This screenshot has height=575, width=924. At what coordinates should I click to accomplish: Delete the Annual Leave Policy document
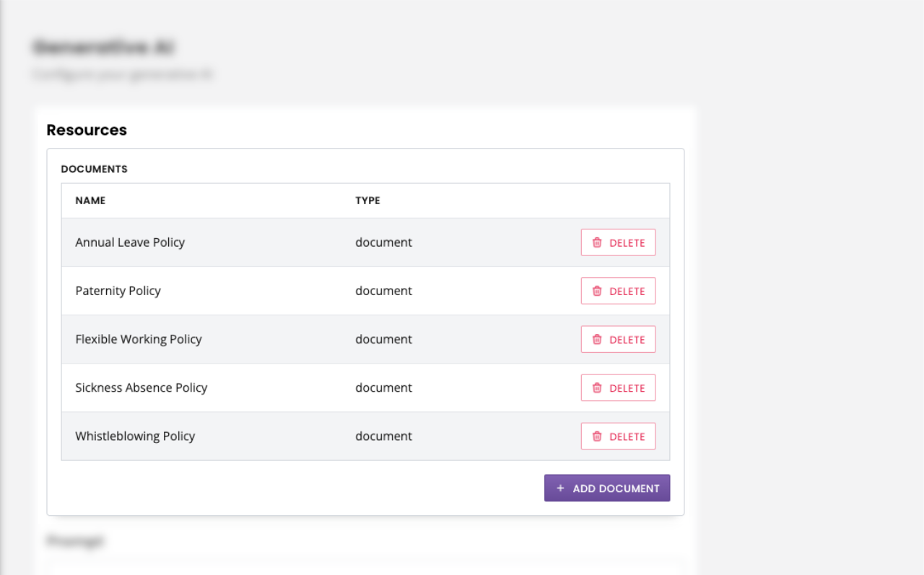618,242
